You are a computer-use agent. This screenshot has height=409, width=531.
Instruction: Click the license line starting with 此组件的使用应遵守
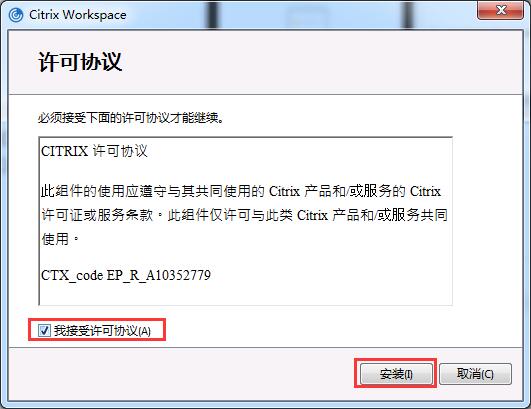point(241,191)
